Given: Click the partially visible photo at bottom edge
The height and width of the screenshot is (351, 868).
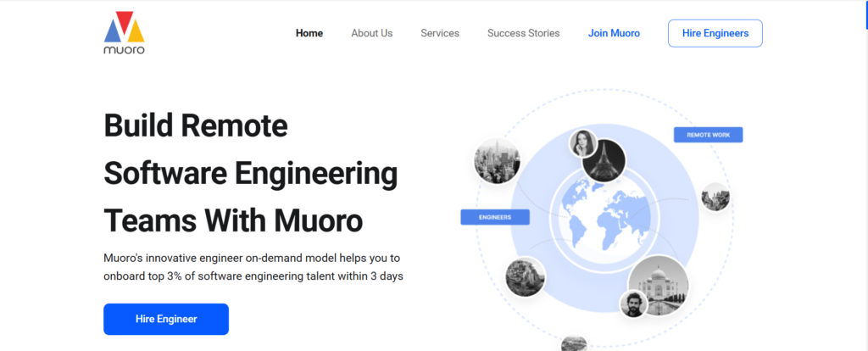Looking at the screenshot, I should [x=574, y=343].
